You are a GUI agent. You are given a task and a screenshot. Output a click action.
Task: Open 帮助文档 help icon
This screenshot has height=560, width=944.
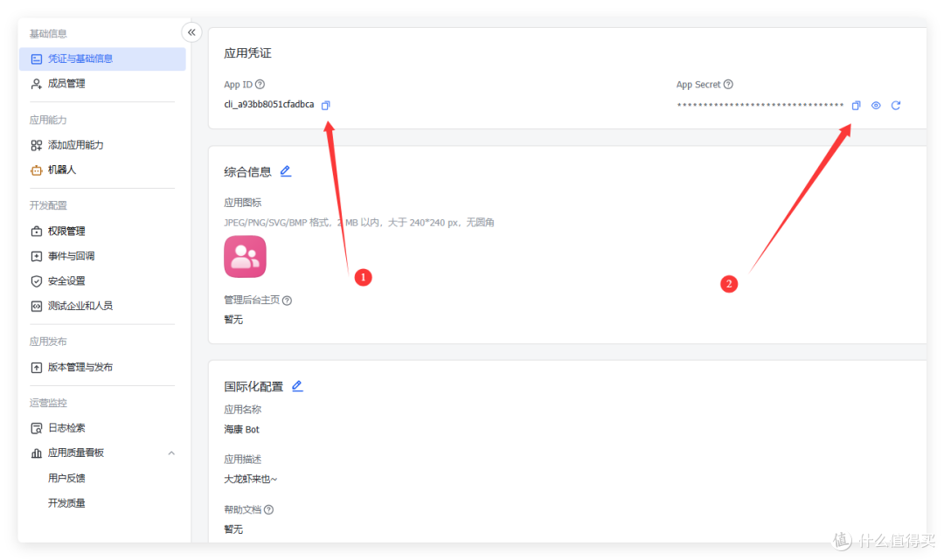tap(269, 509)
